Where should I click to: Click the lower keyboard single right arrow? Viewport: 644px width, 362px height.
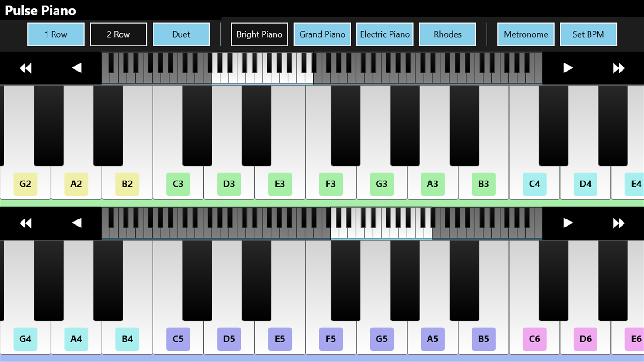tap(568, 223)
